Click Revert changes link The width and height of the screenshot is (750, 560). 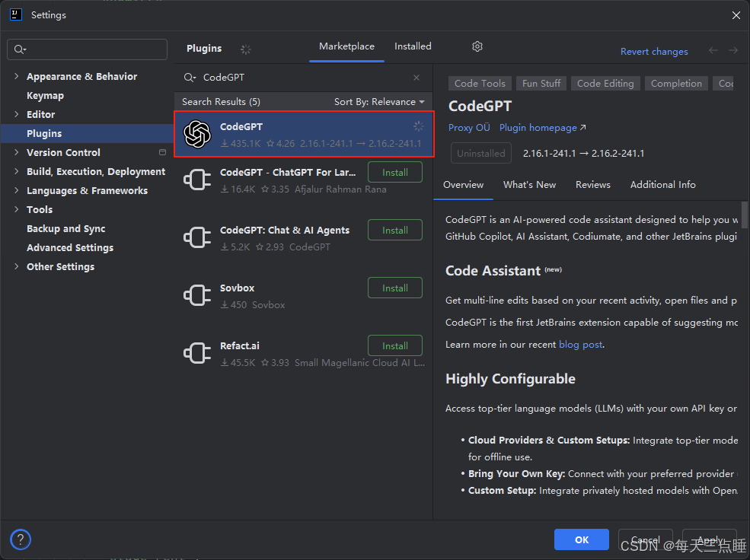pyautogui.click(x=654, y=52)
